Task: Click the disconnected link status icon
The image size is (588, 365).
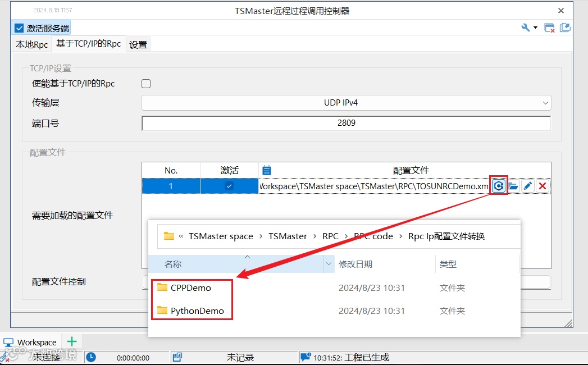Action: [5, 358]
